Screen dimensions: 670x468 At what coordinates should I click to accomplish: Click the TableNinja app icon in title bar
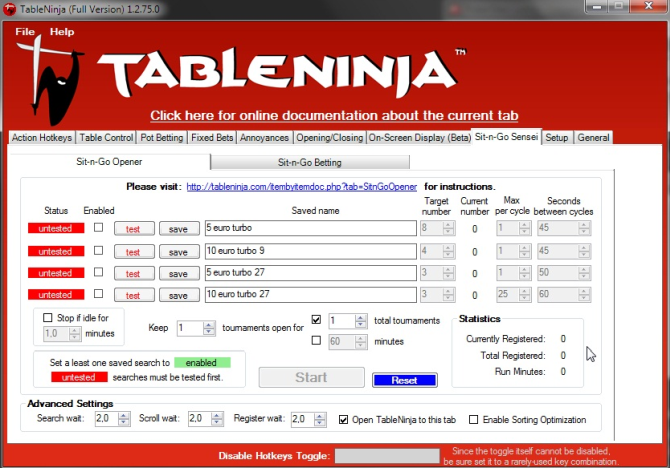(9, 9)
